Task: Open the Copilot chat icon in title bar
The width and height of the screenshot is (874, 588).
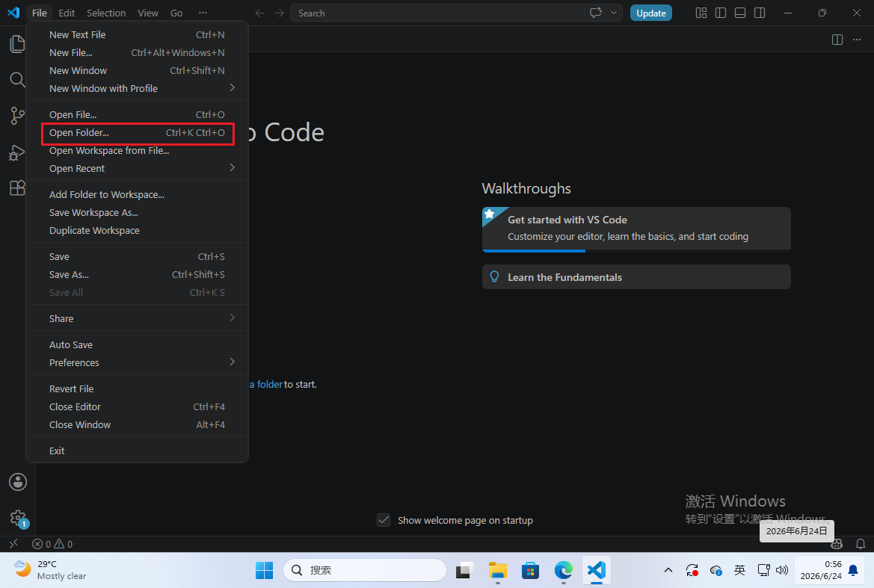Action: pos(596,13)
